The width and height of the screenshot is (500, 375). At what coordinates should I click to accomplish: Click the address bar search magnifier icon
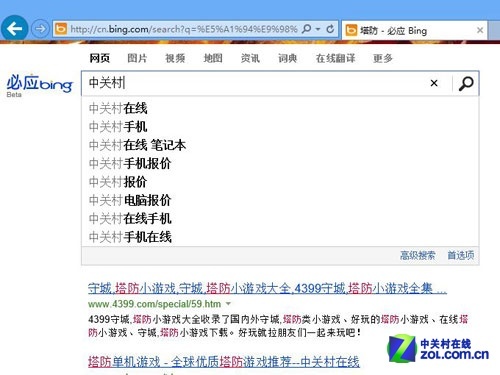(306, 29)
